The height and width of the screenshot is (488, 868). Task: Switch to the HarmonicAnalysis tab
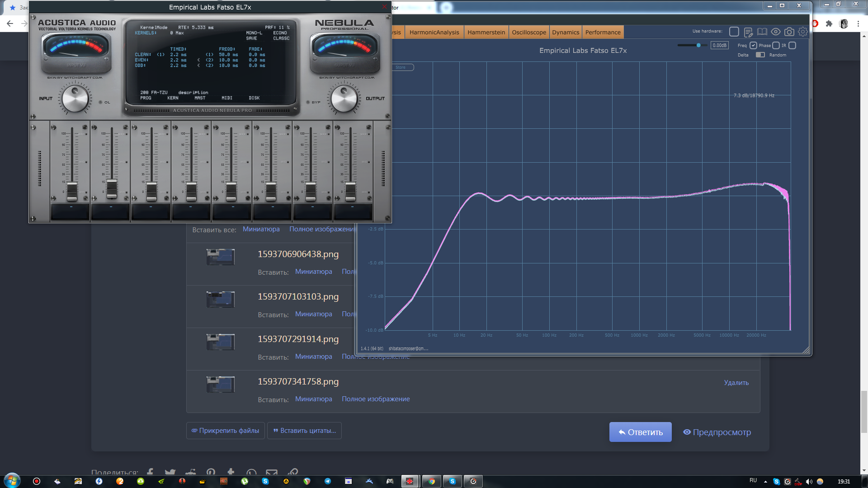coord(434,32)
